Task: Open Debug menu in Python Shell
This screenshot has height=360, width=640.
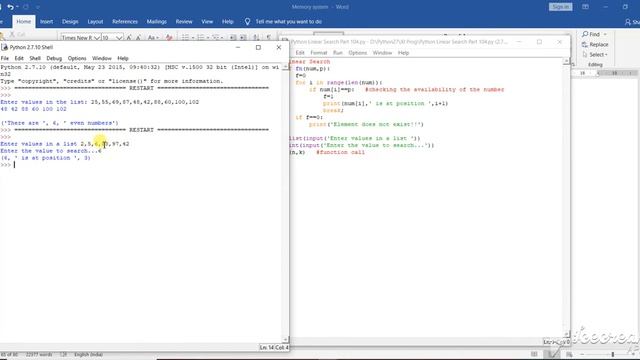Action: tap(54, 58)
